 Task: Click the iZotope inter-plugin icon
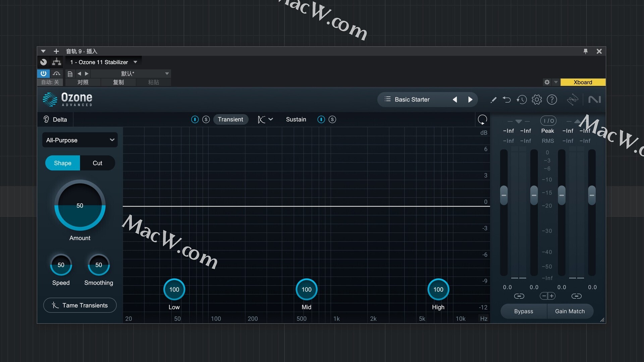[x=573, y=100]
